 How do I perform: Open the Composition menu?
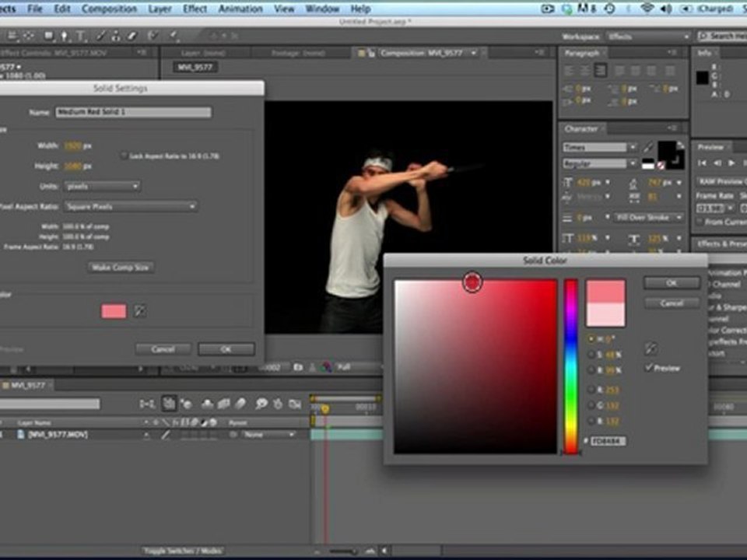[109, 9]
